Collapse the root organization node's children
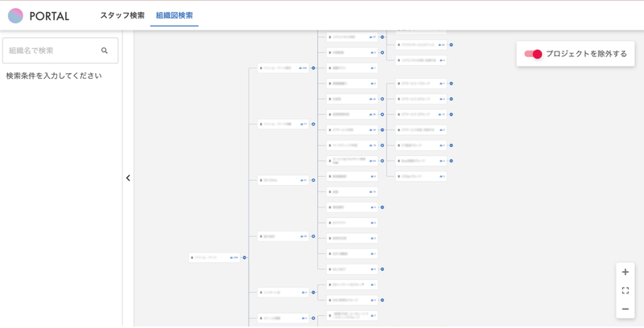The height and width of the screenshot is (328, 644). click(245, 258)
